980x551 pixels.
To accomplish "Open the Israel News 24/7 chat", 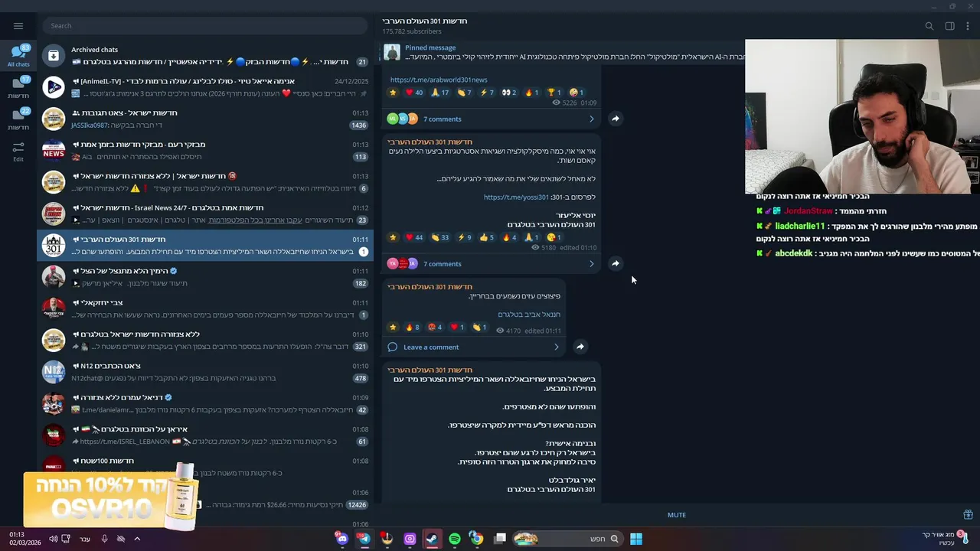I will tap(205, 214).
